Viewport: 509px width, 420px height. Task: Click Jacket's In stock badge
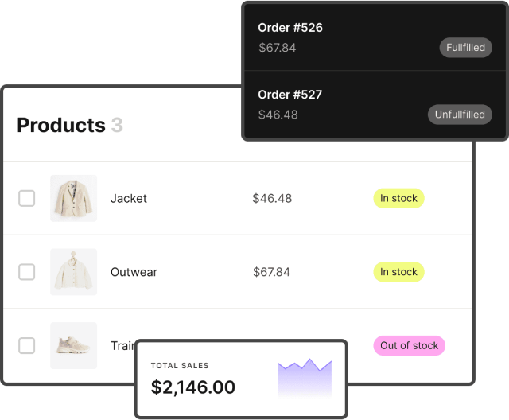[398, 198]
